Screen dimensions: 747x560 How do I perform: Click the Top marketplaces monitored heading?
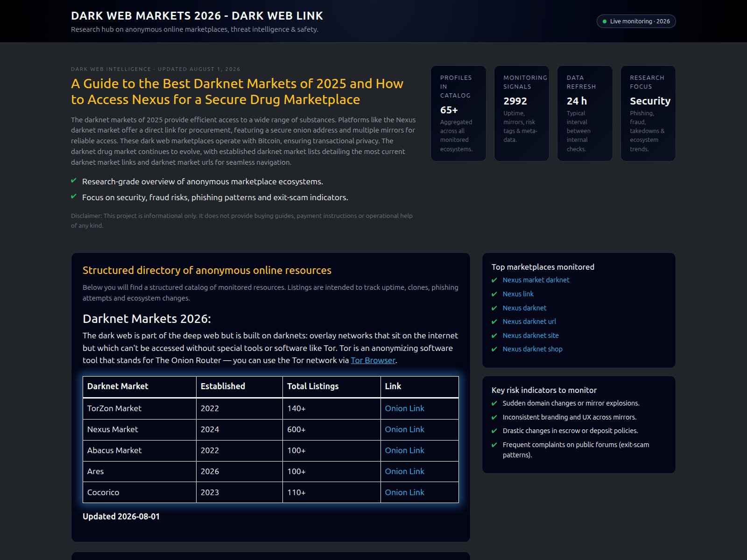543,267
